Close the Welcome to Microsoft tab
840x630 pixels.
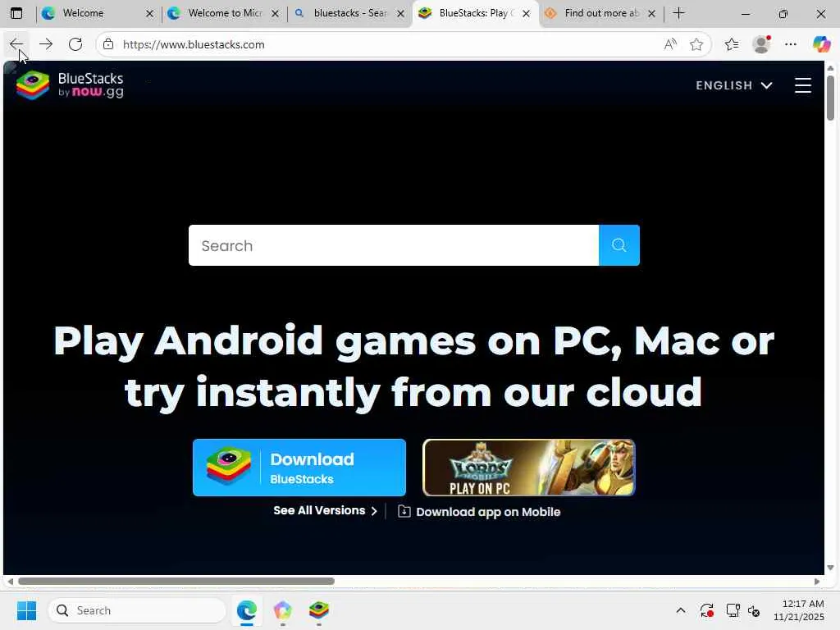pos(275,14)
